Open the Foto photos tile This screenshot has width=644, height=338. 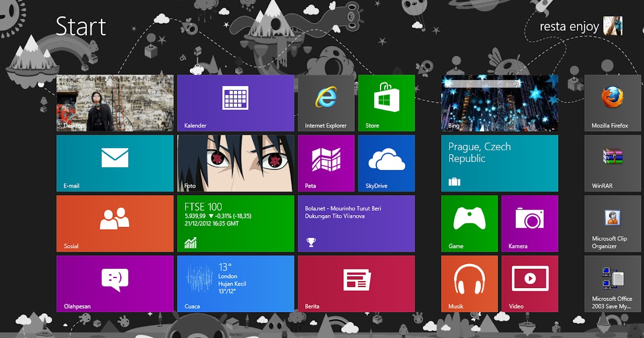tap(236, 163)
